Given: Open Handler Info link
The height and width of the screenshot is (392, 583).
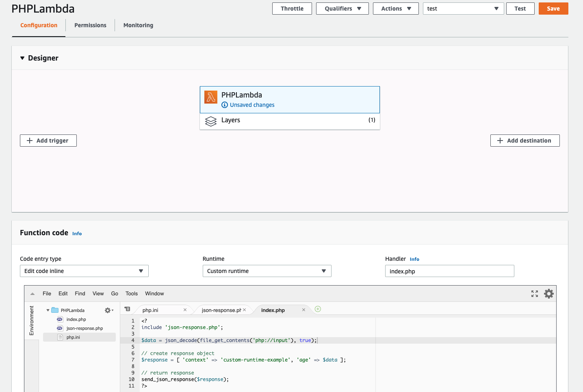Looking at the screenshot, I should click(x=414, y=259).
